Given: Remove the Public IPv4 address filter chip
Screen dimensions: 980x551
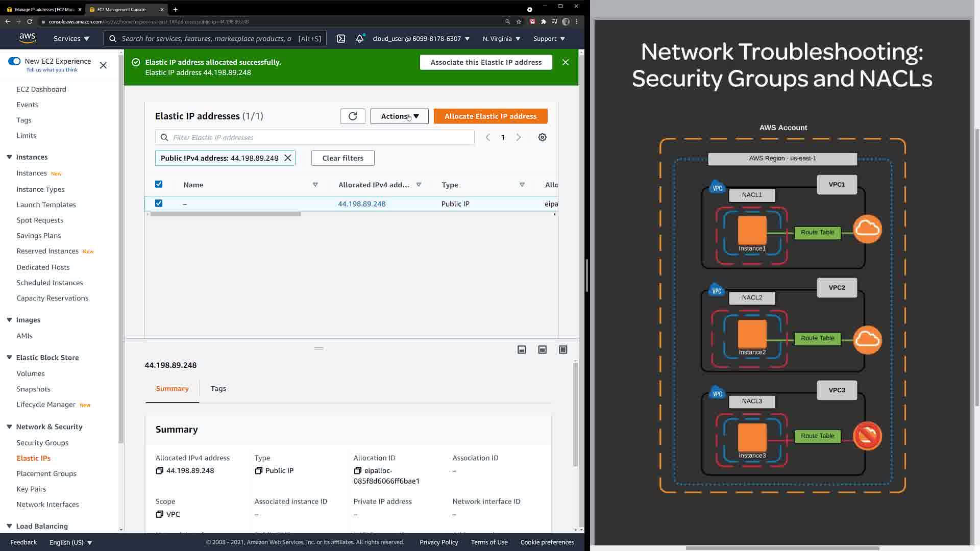Looking at the screenshot, I should click(288, 158).
